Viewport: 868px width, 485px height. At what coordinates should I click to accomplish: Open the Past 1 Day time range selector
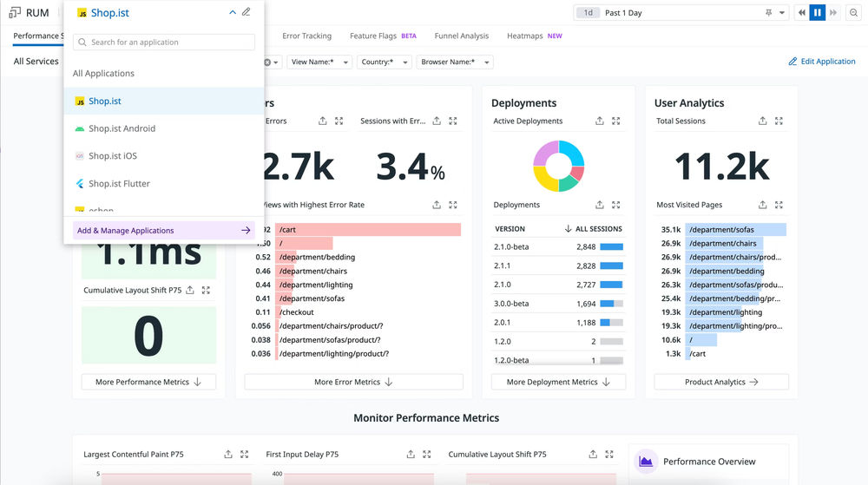tap(681, 13)
